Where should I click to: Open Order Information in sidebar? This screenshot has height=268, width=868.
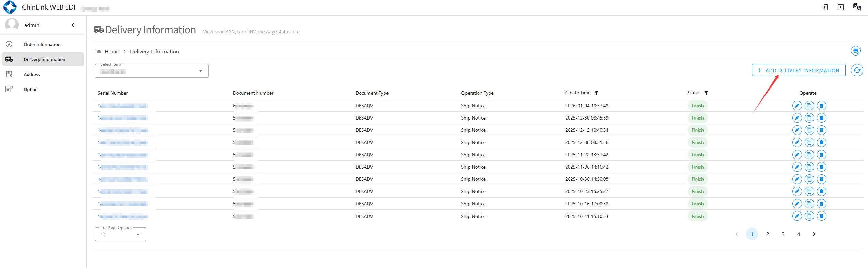pyautogui.click(x=42, y=44)
